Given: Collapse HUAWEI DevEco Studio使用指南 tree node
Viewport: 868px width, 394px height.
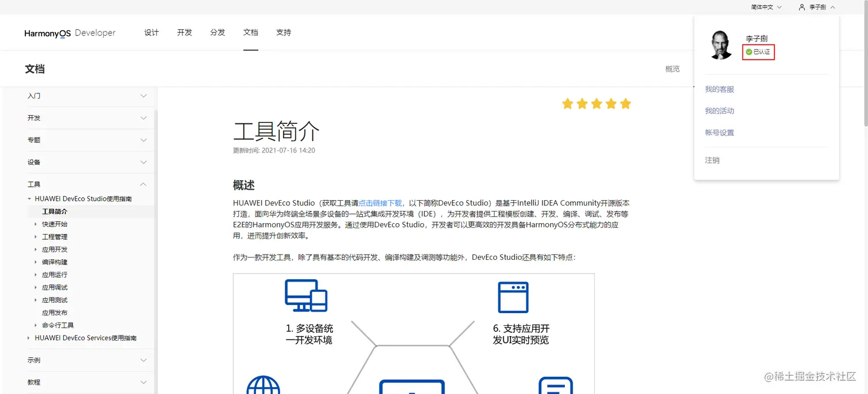Looking at the screenshot, I should [29, 199].
